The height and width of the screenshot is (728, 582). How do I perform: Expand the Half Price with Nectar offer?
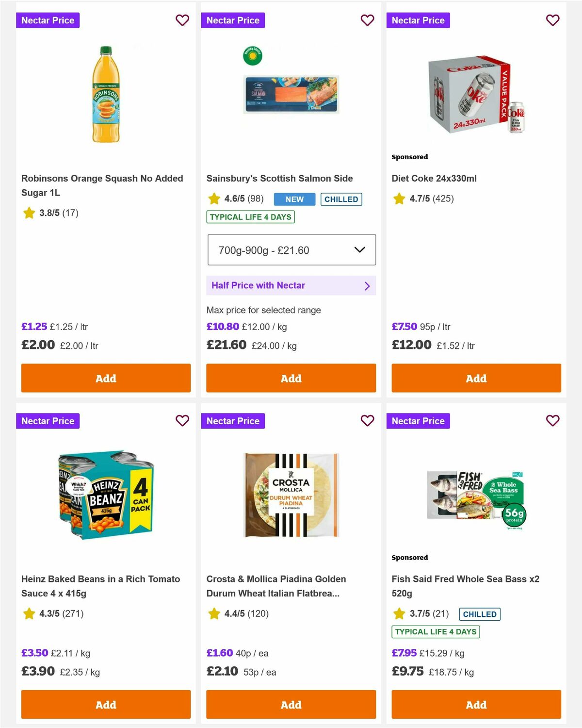point(291,285)
